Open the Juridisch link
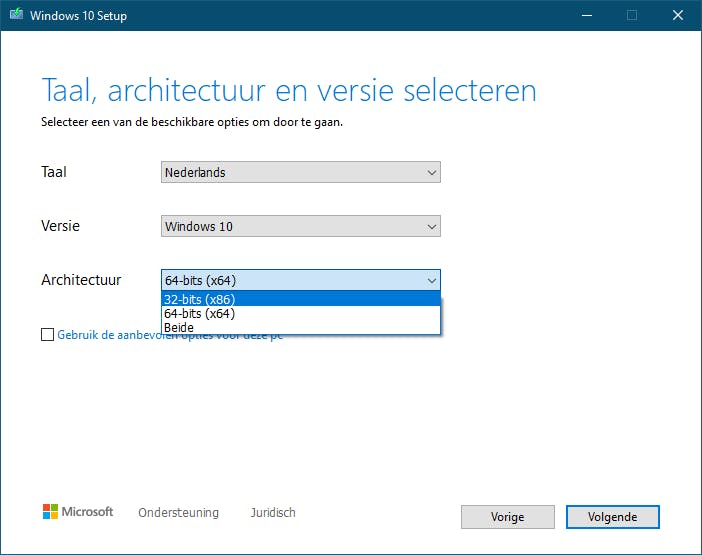 (x=273, y=512)
